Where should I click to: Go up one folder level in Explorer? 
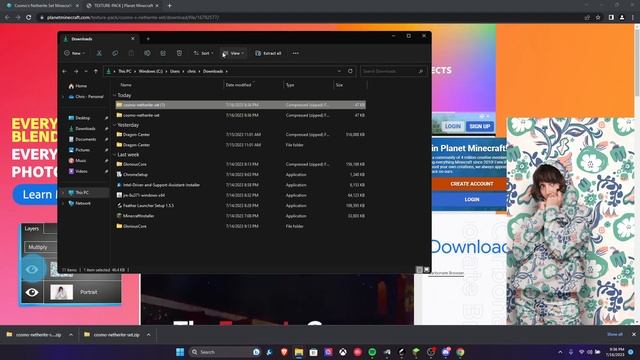point(96,71)
